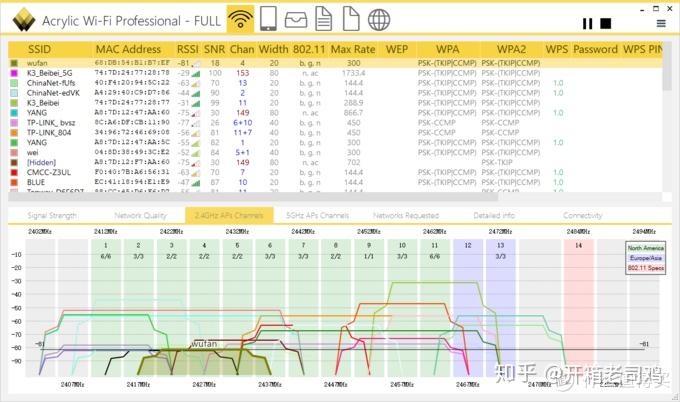Image resolution: width=680 pixels, height=402 pixels.
Task: Select the wei network row
Action: pyautogui.click(x=335, y=153)
